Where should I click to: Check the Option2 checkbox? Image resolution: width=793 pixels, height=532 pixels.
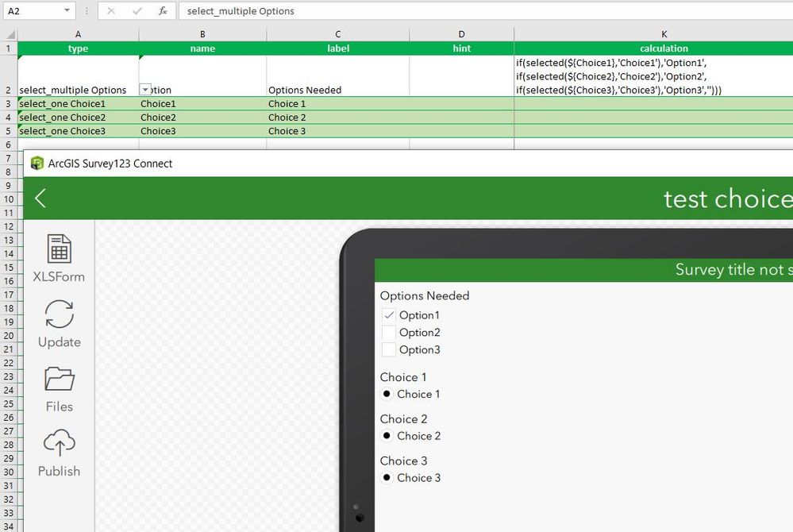(x=388, y=332)
